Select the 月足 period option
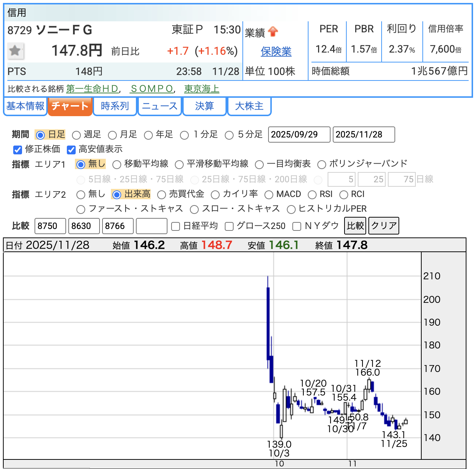The width and height of the screenshot is (476, 469). click(x=112, y=135)
